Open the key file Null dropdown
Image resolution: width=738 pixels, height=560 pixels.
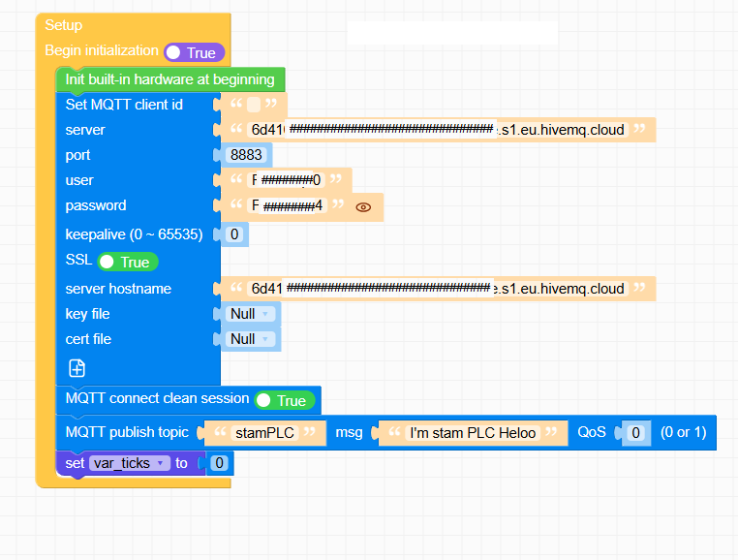(250, 314)
